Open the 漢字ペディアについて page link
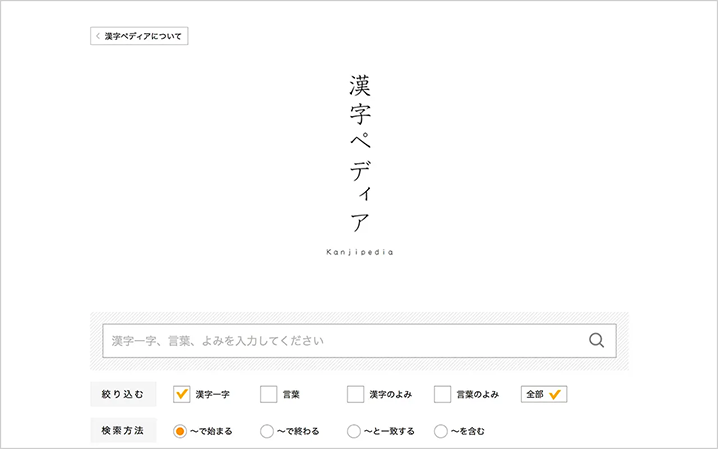718x449 pixels. (143, 36)
